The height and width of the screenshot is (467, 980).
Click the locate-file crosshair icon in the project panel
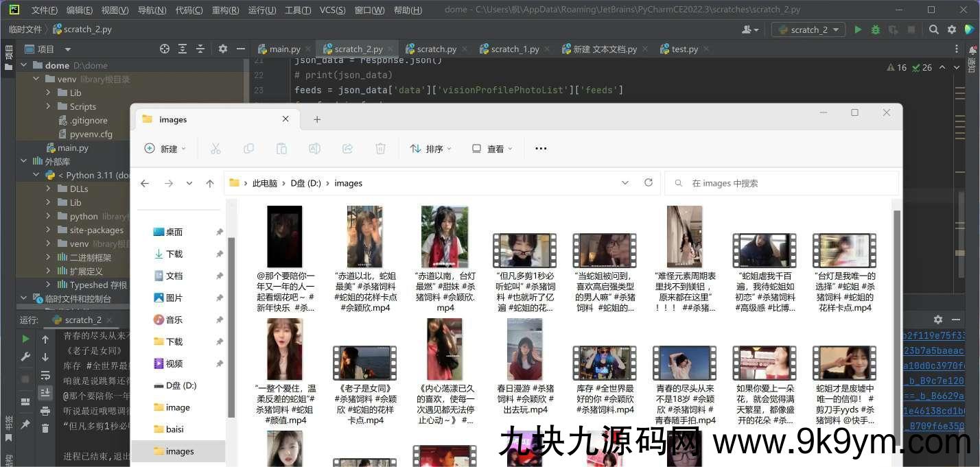coord(165,49)
